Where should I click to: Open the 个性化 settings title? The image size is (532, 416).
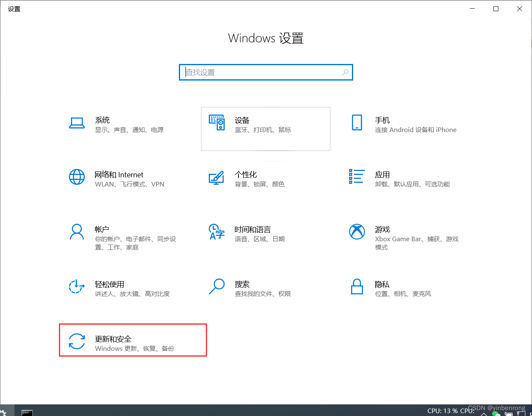tap(246, 174)
